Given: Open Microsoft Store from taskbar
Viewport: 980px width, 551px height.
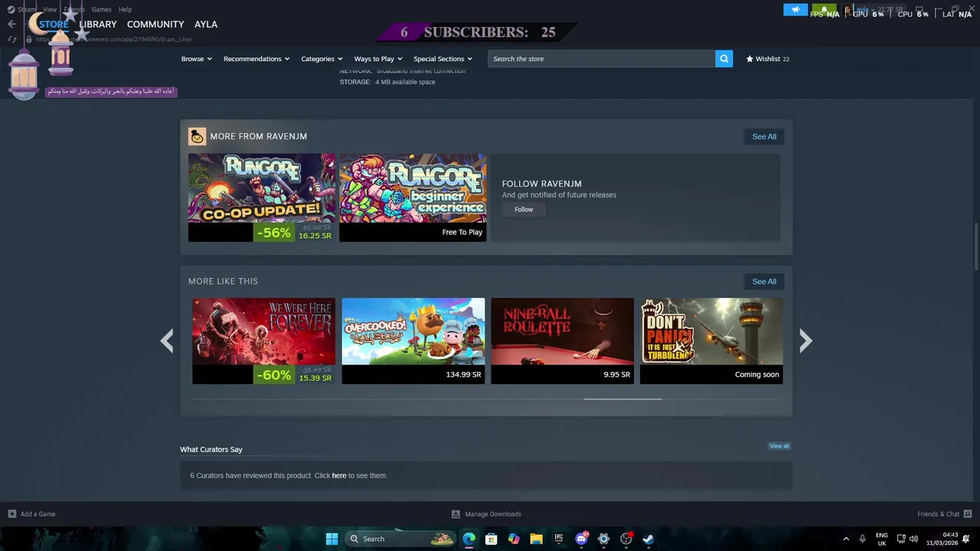Looking at the screenshot, I should pos(492,539).
